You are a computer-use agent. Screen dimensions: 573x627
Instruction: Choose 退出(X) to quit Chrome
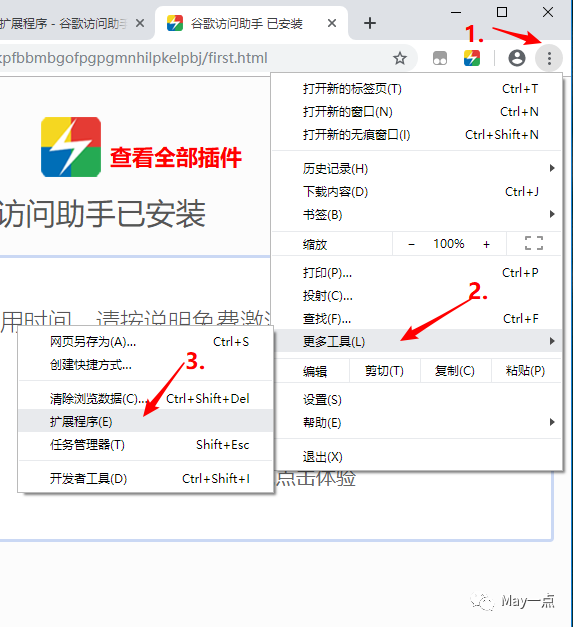417,457
